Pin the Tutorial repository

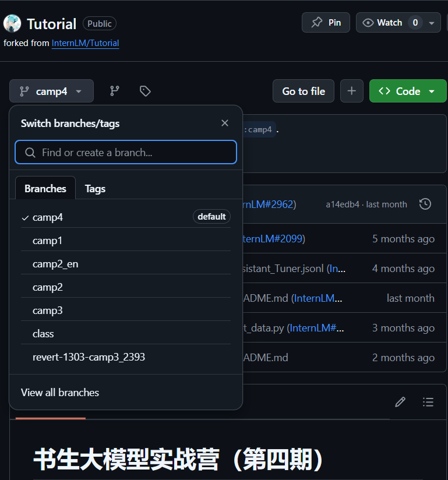point(326,23)
